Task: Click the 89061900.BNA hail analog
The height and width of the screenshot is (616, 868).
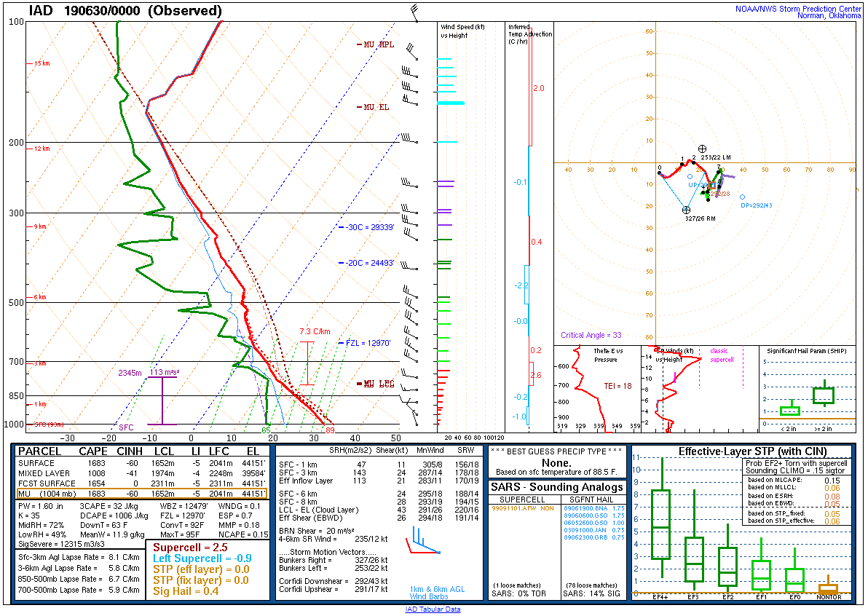Action: point(594,508)
